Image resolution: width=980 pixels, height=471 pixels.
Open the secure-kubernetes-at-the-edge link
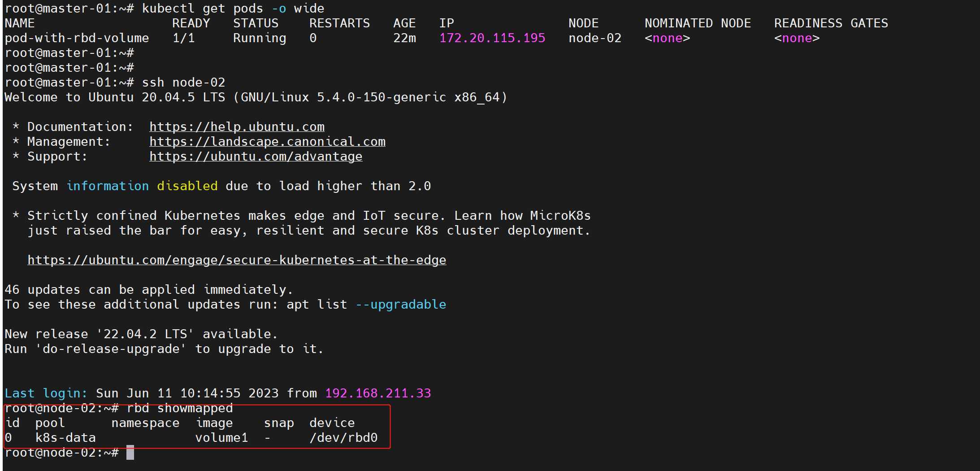pos(237,260)
